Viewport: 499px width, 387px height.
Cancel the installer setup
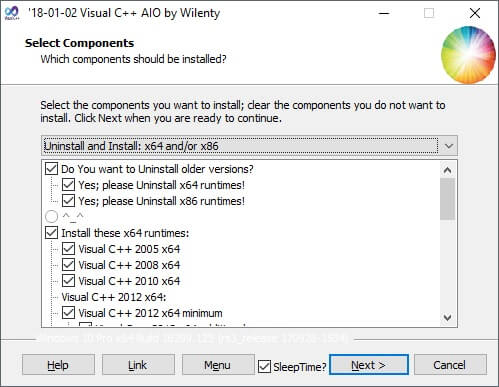coord(450,365)
